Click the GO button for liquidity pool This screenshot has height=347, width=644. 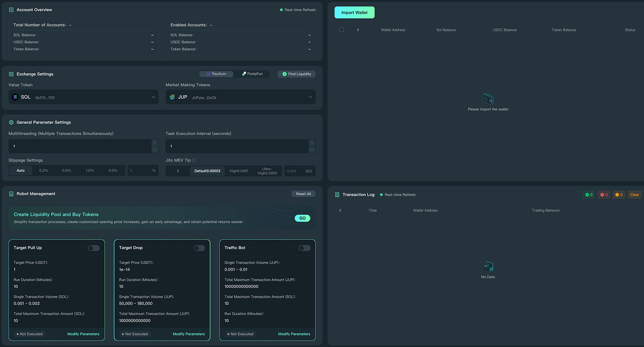302,218
